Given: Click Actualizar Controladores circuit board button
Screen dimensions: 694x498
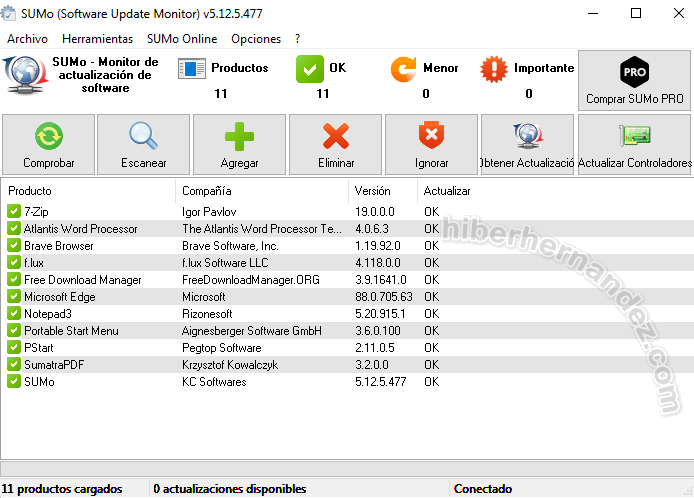Looking at the screenshot, I should click(635, 144).
